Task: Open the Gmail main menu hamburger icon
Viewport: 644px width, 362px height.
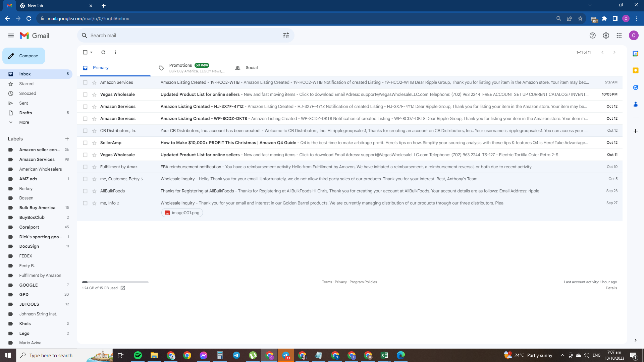Action: tap(11, 36)
